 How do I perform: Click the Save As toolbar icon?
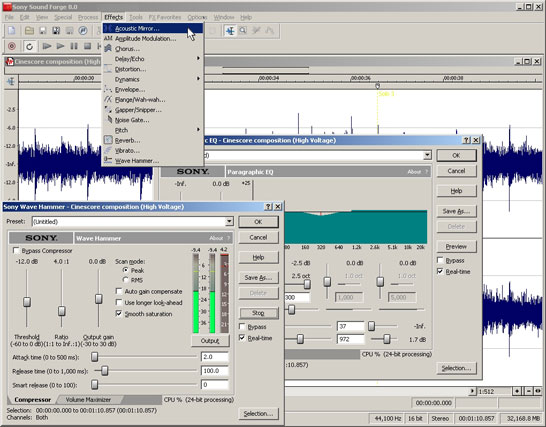click(x=56, y=31)
